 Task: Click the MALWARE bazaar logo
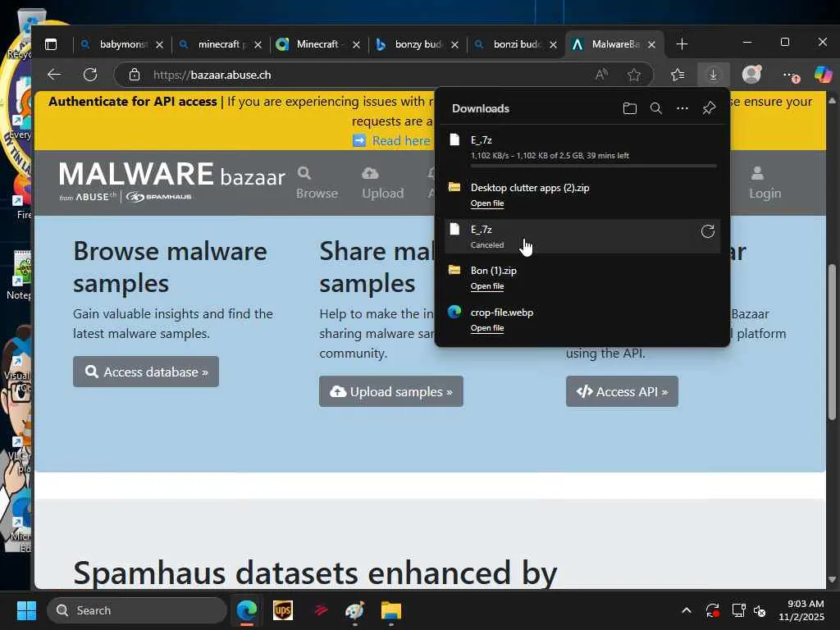[x=171, y=181]
